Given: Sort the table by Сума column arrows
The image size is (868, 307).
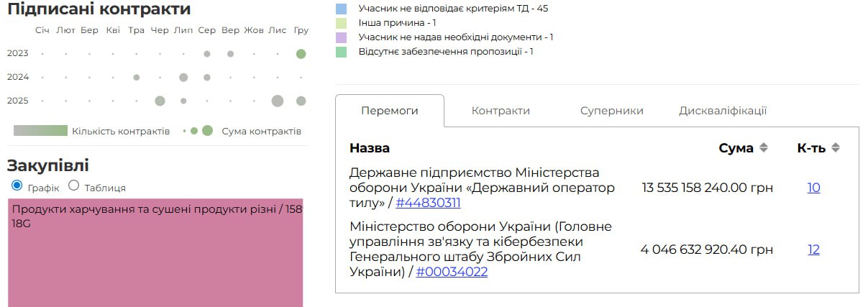Looking at the screenshot, I should pyautogui.click(x=764, y=147).
